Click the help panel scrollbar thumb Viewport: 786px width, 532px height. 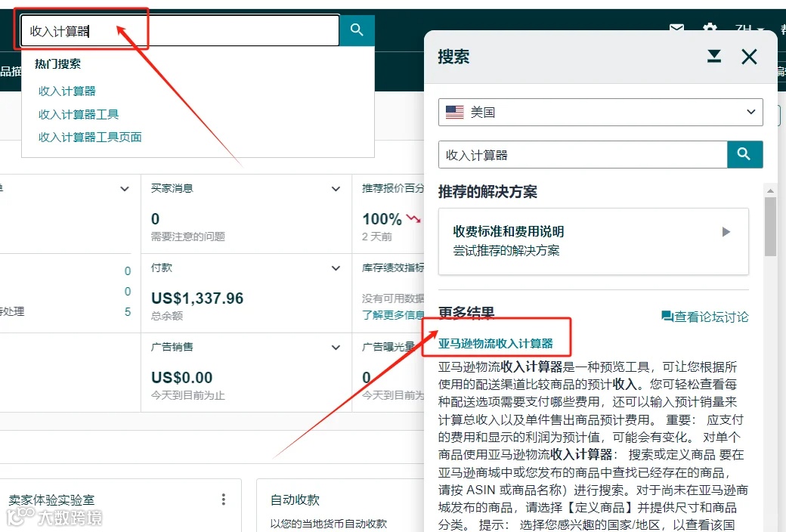770,227
